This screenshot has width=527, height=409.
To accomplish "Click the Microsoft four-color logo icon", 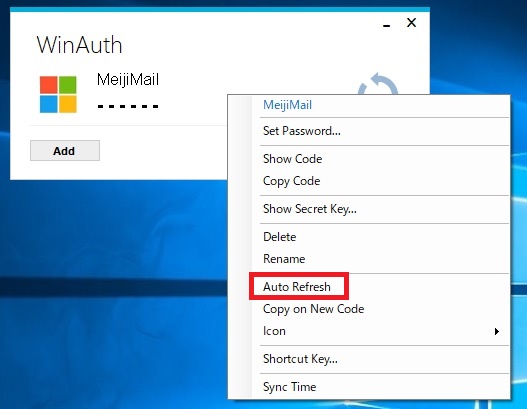I will pos(58,94).
